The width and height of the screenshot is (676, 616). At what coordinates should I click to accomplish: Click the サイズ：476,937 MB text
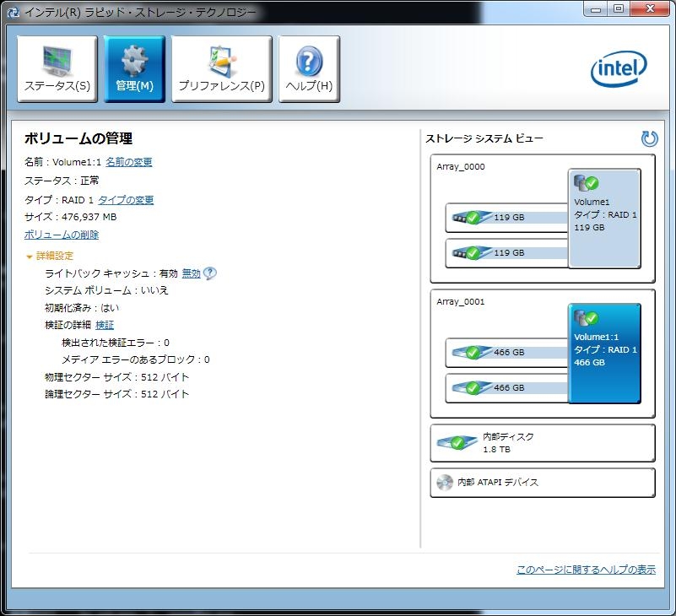(70, 217)
